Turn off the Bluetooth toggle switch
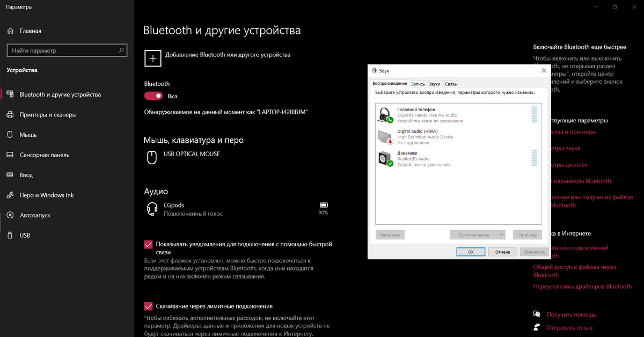The image size is (644, 337). point(153,96)
